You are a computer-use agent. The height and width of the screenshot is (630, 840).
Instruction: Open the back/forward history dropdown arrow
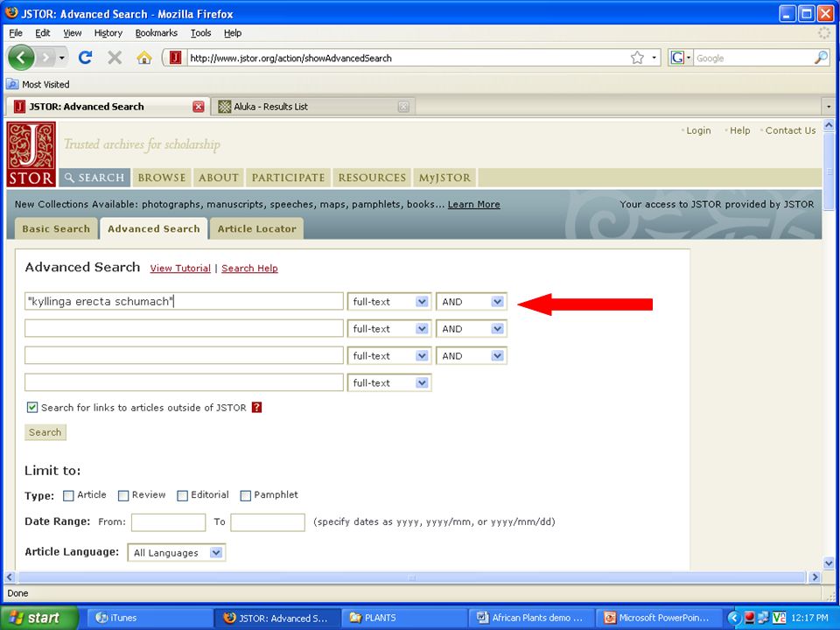[62, 58]
